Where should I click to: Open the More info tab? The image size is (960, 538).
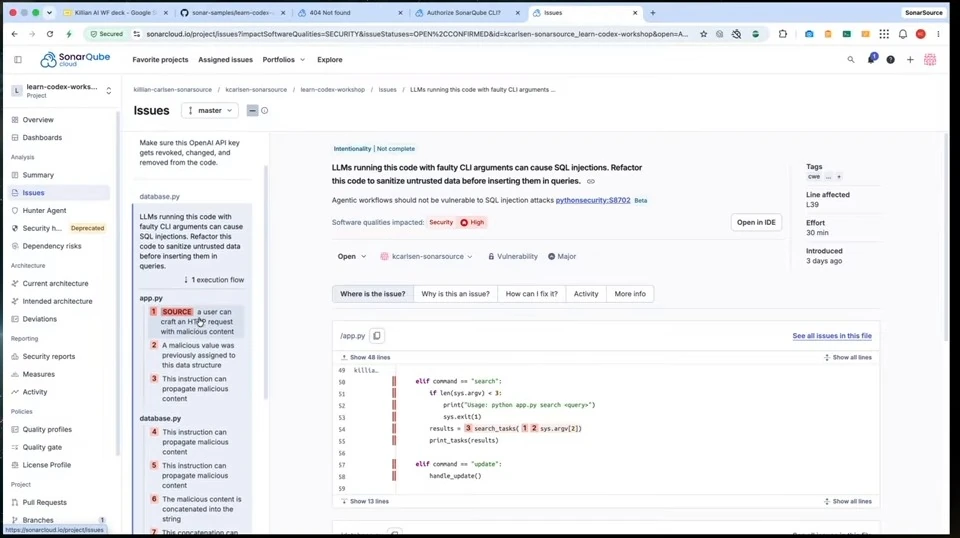point(630,294)
